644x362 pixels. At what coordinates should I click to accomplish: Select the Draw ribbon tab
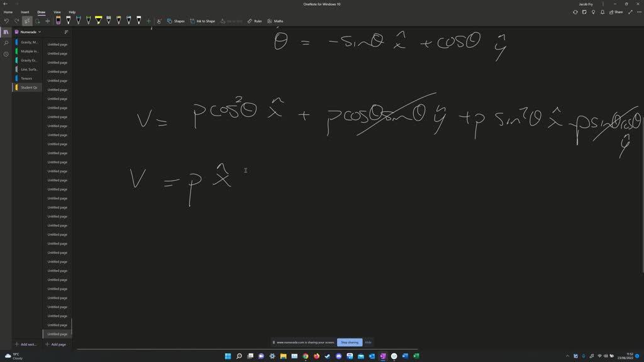coord(42,12)
